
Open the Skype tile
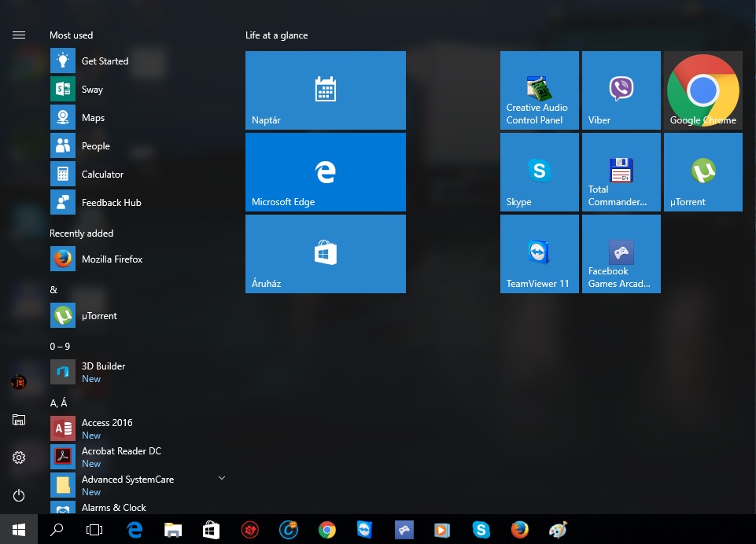coord(540,172)
